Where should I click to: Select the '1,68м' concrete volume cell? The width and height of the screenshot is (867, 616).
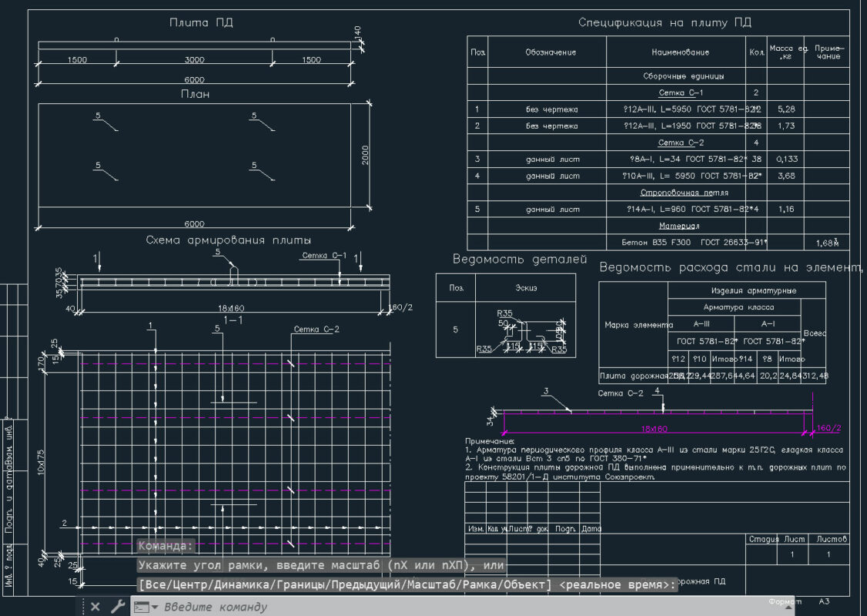tap(828, 243)
